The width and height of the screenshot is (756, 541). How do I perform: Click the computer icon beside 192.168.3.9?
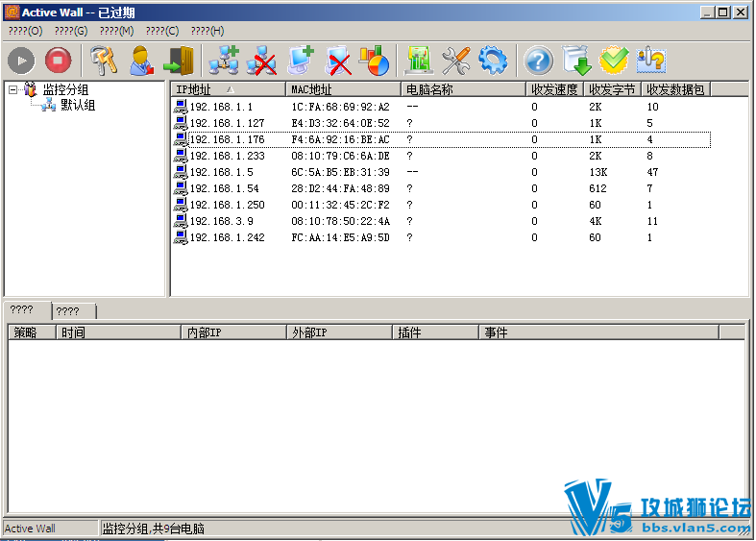pyautogui.click(x=181, y=221)
